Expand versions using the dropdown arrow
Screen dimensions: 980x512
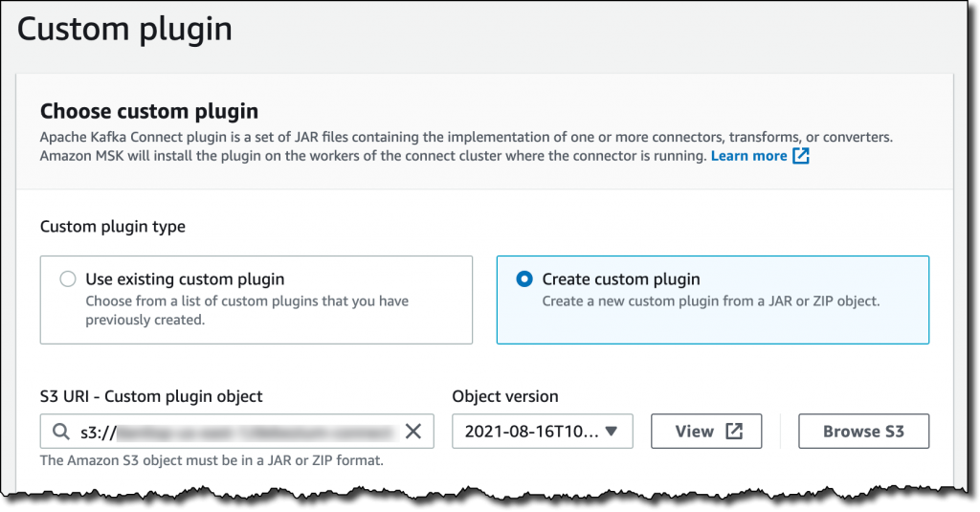point(612,432)
